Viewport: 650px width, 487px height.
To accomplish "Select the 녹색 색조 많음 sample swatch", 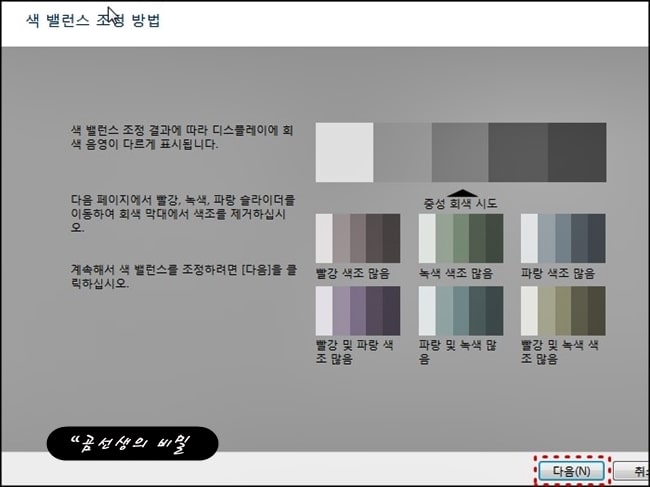I will point(461,238).
